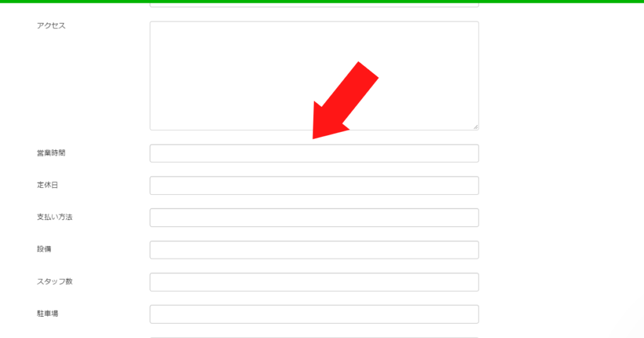Click the 営業時間 label text
The image size is (644, 338).
(x=52, y=153)
